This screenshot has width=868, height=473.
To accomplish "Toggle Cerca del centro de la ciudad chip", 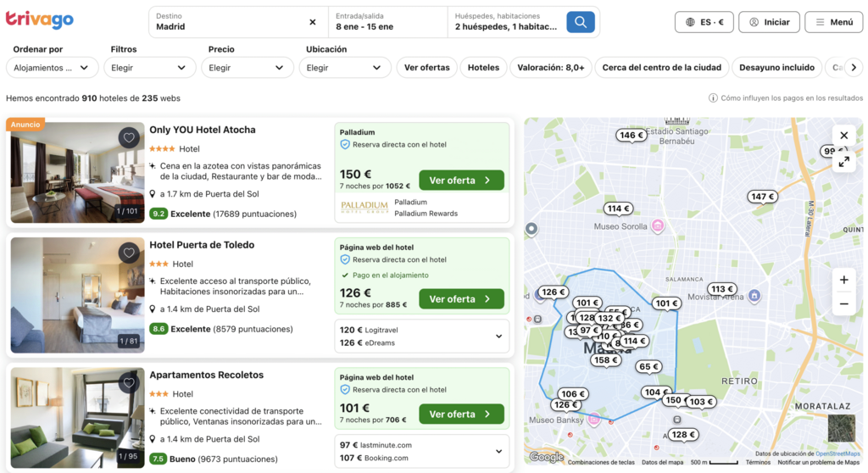I will (x=661, y=68).
